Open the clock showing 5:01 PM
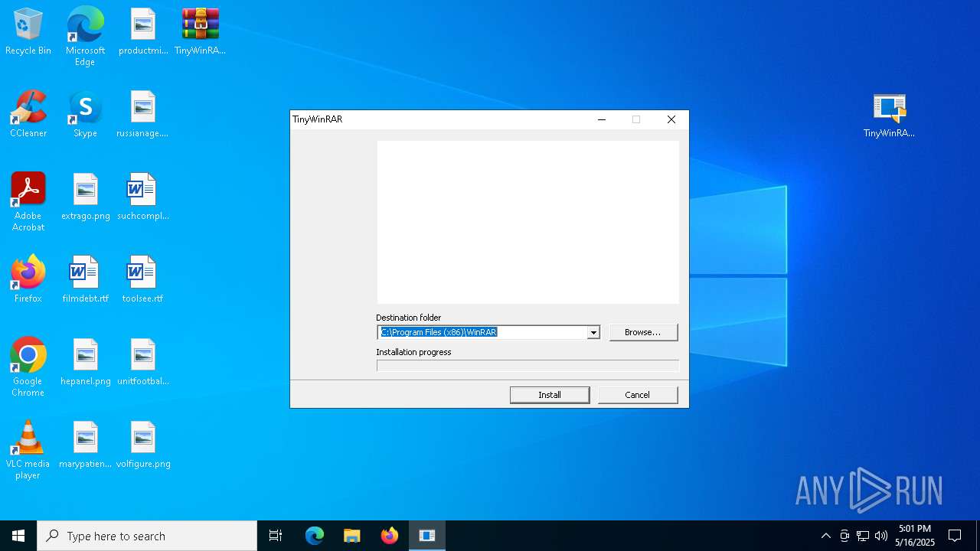The width and height of the screenshot is (980, 551). (x=915, y=536)
